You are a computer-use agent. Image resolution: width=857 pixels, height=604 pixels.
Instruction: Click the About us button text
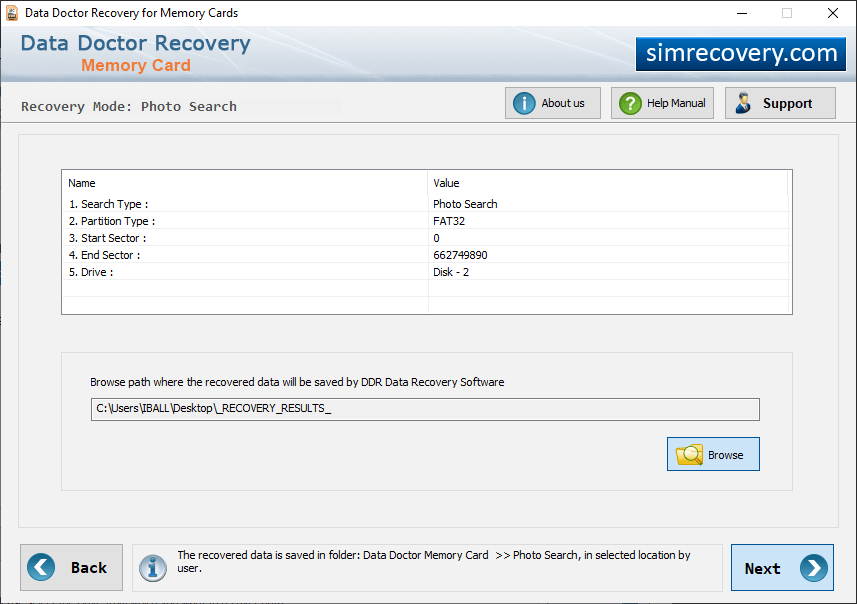point(562,103)
